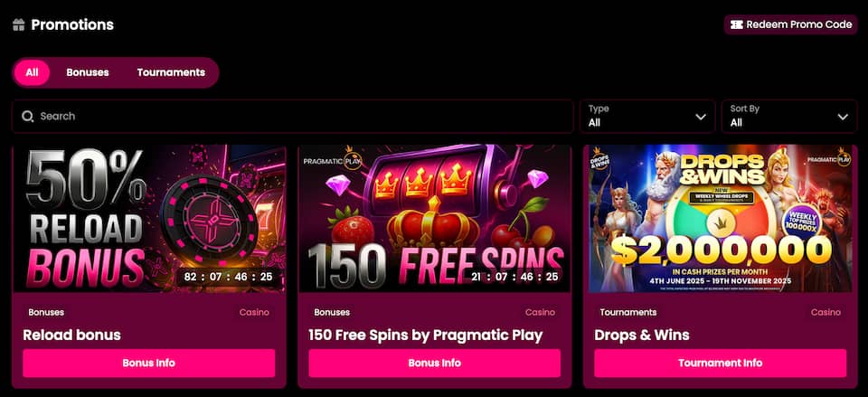868x397 pixels.
Task: Open the Sort By dropdown
Action: point(789,117)
